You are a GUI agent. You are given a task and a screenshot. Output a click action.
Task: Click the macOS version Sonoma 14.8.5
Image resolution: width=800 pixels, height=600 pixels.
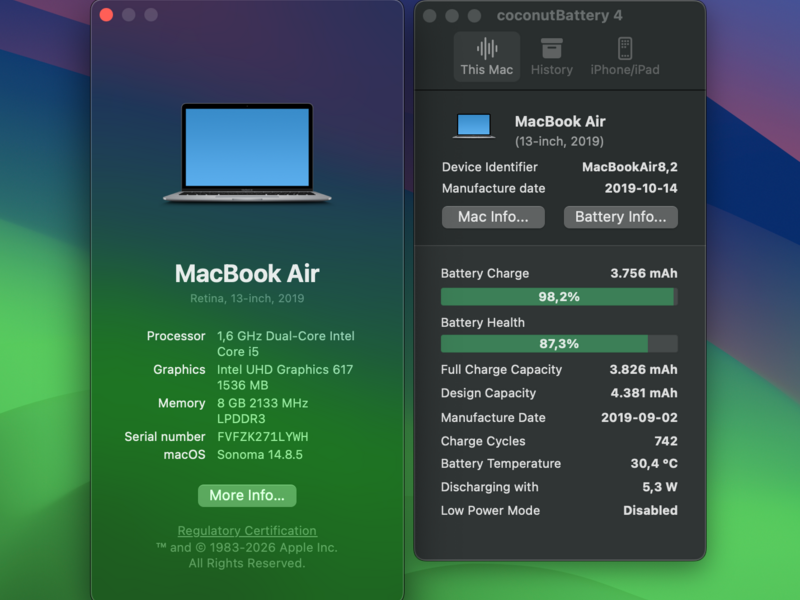pyautogui.click(x=260, y=454)
